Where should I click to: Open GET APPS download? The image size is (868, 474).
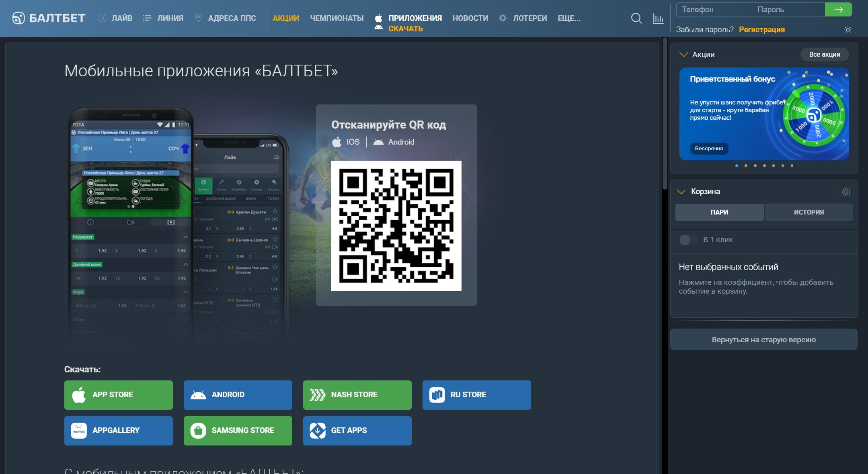pyautogui.click(x=357, y=431)
